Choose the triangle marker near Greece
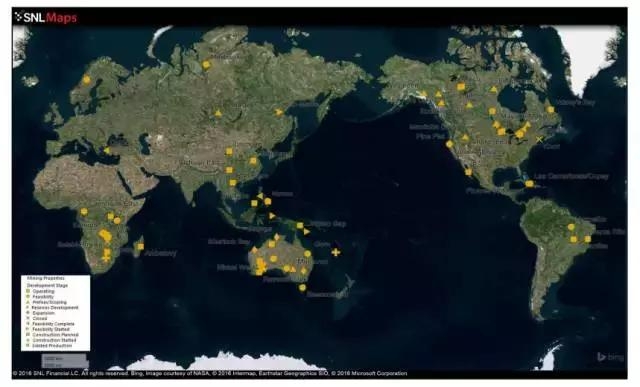The height and width of the screenshot is (387, 640). [x=107, y=151]
